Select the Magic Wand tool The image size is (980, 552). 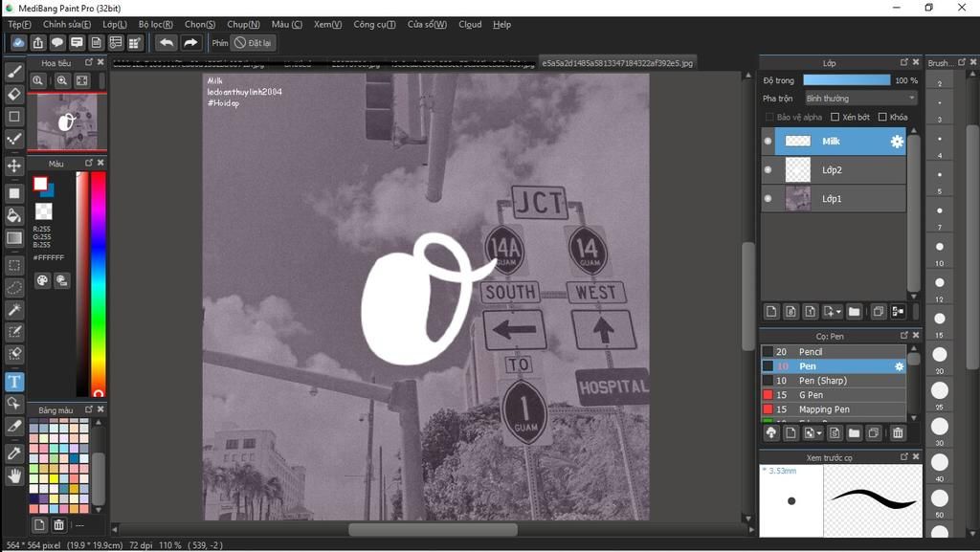click(14, 310)
